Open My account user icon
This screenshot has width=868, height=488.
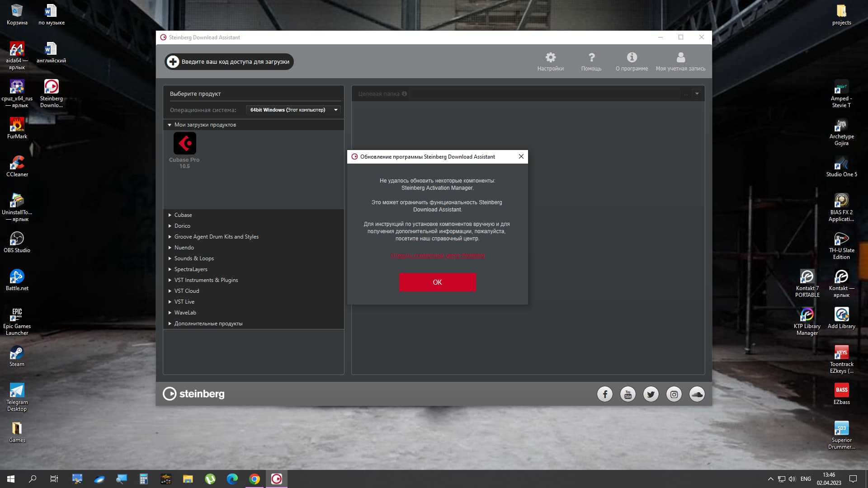pyautogui.click(x=680, y=58)
